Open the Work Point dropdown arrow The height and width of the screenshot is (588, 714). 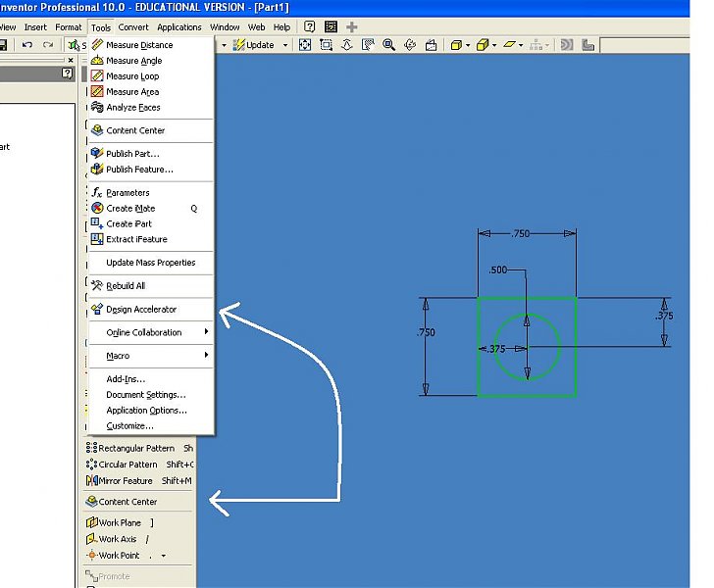point(163,556)
